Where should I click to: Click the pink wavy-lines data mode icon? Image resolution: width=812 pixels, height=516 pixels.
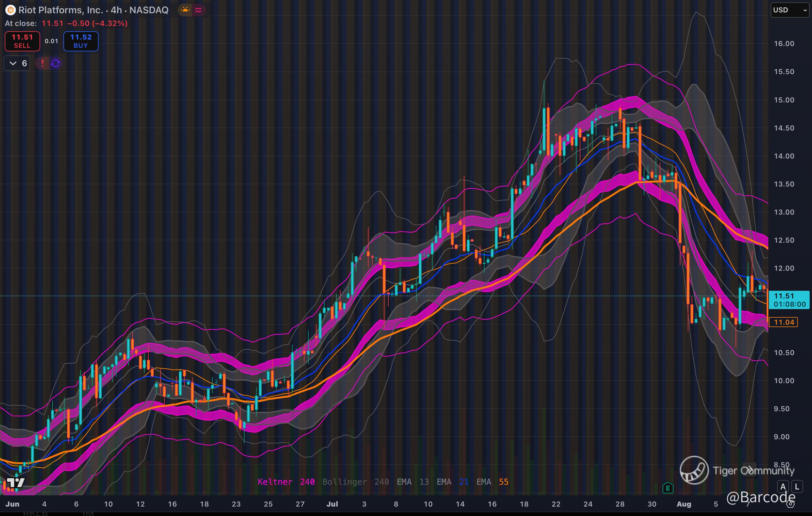[x=199, y=10]
